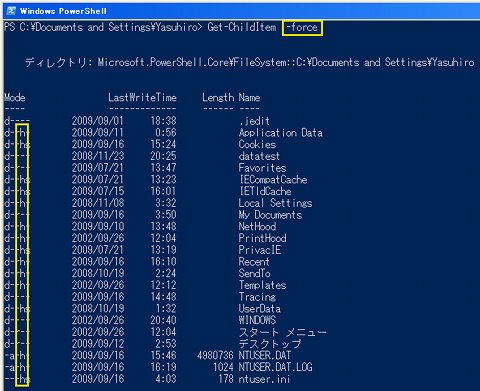Click the highlighted -force parameter
The image size is (480, 391).
[x=302, y=28]
